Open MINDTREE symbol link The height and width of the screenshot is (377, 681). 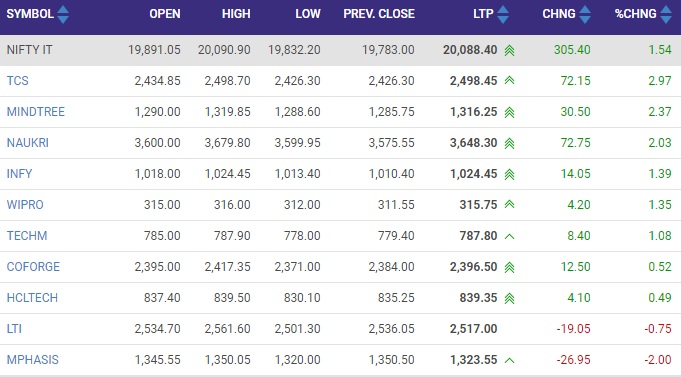36,112
